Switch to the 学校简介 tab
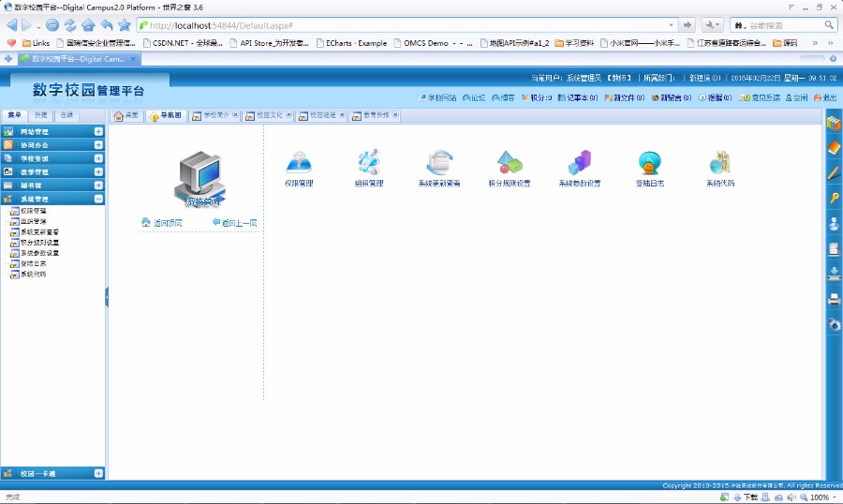This screenshot has width=843, height=504. click(216, 115)
